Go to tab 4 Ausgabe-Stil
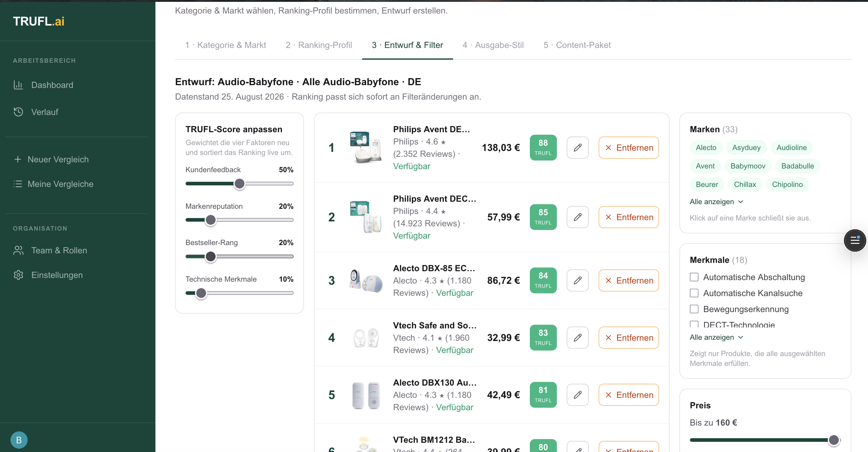Screen dimensions: 868x452 click(493, 45)
